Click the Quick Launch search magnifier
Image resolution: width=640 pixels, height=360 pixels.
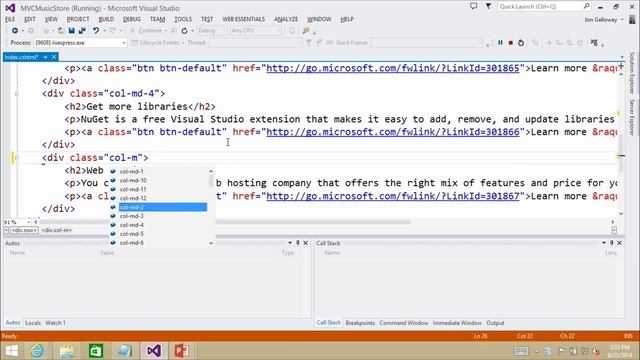[587, 6]
